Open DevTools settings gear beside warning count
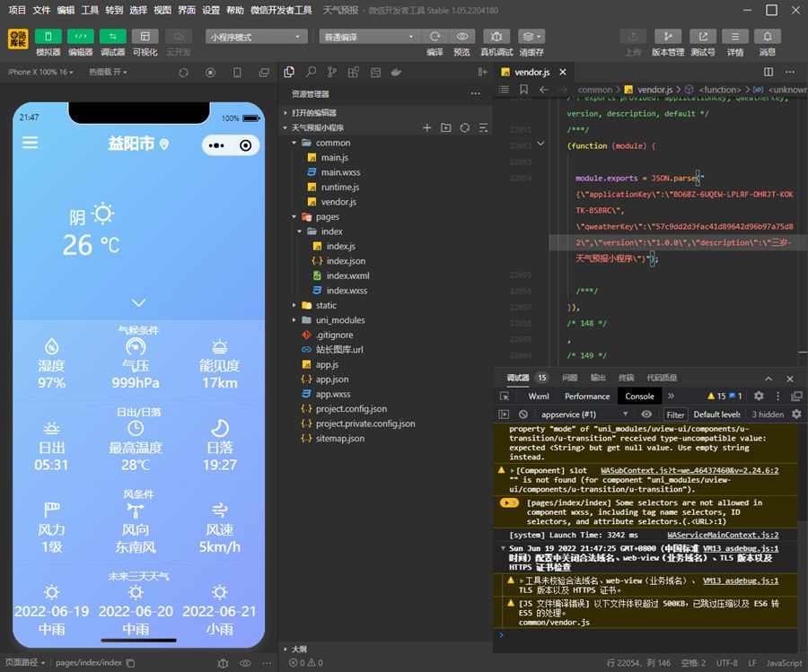 pos(759,396)
